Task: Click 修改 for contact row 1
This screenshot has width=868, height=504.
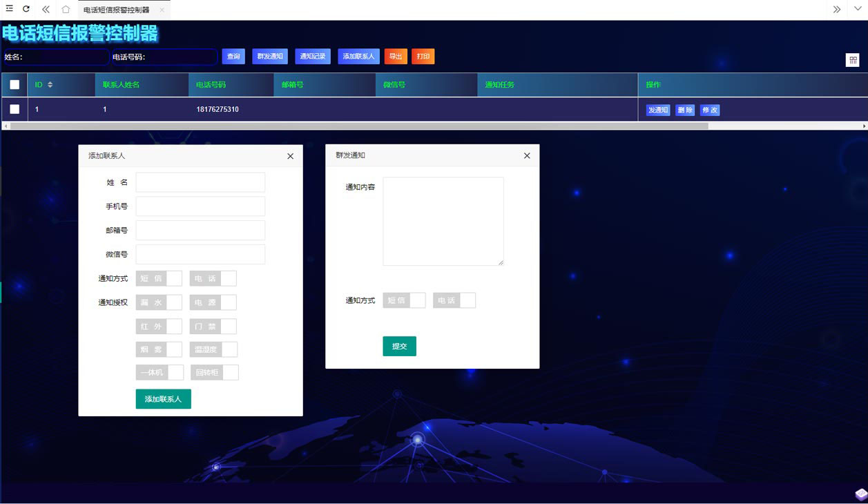Action: [x=710, y=110]
